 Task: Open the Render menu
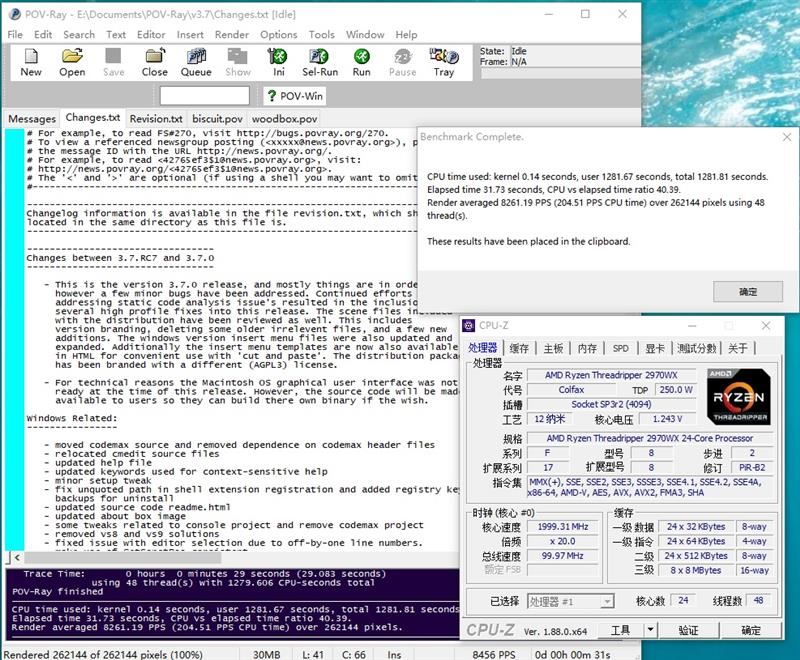232,35
